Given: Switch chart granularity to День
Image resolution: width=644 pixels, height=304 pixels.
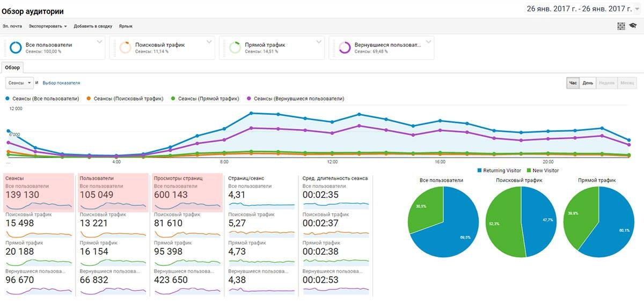Looking at the screenshot, I should point(588,83).
